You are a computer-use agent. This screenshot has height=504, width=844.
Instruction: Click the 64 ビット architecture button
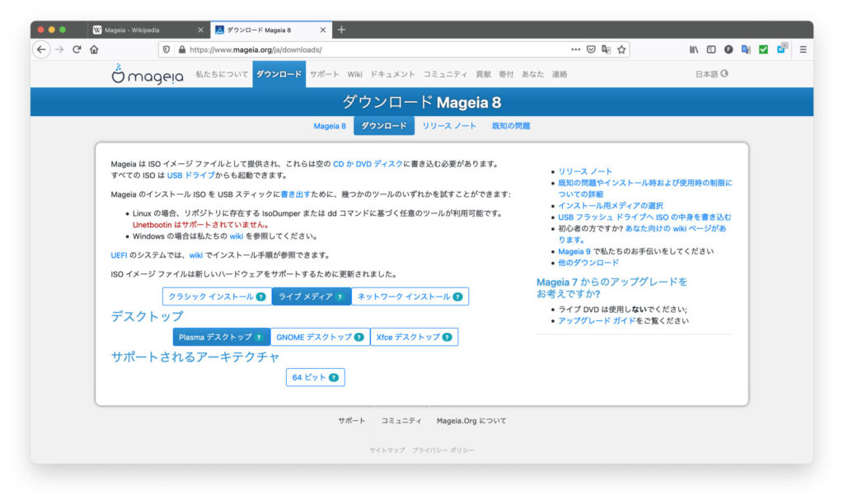(315, 377)
